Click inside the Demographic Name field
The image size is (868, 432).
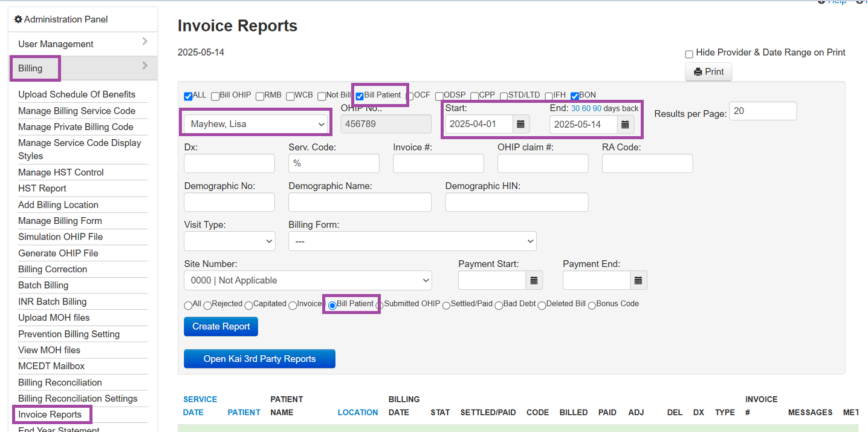coord(360,201)
